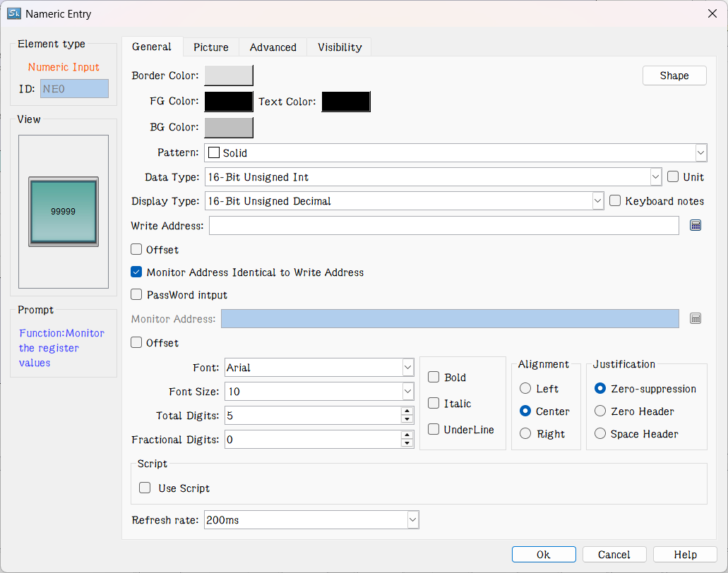Click the Write Address calculator icon

pyautogui.click(x=696, y=225)
